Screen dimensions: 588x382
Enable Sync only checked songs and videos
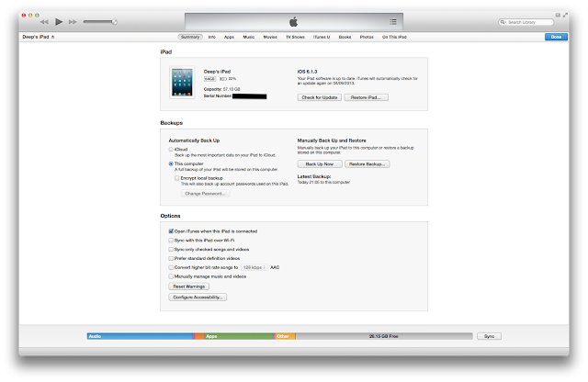(171, 249)
